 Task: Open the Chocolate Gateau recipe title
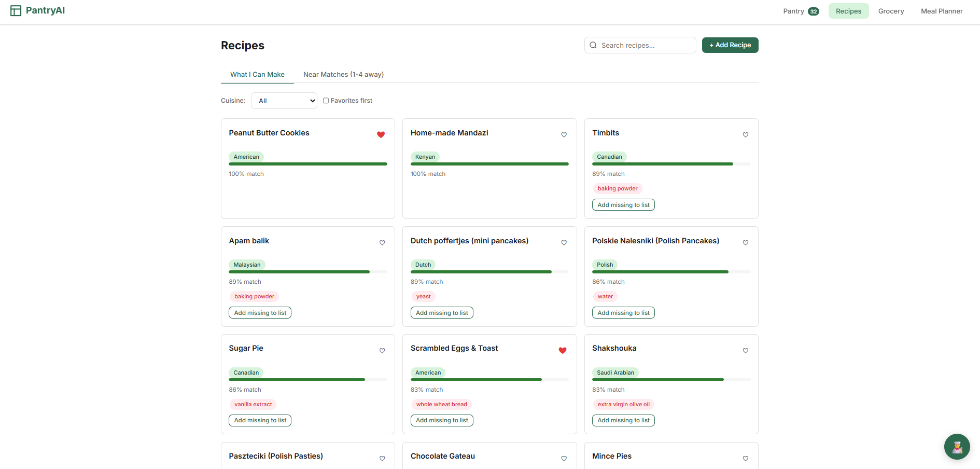tap(443, 456)
